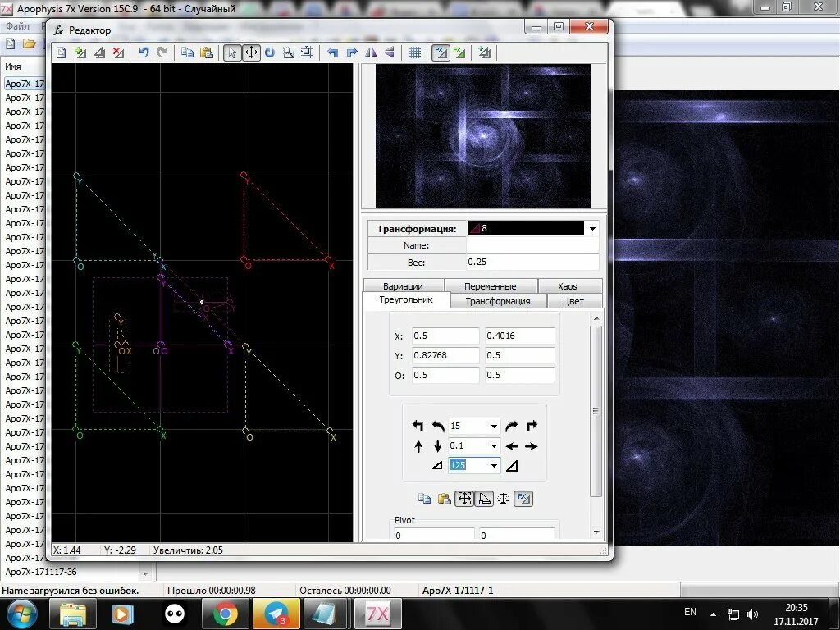Undo the last editor action
Screen dimensions: 840x630
pos(144,52)
